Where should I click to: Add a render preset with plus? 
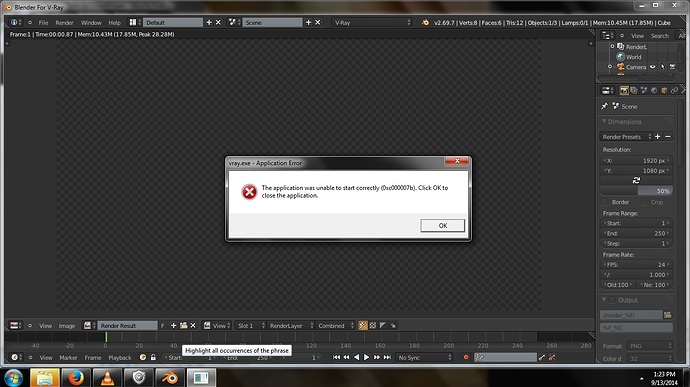coord(657,137)
